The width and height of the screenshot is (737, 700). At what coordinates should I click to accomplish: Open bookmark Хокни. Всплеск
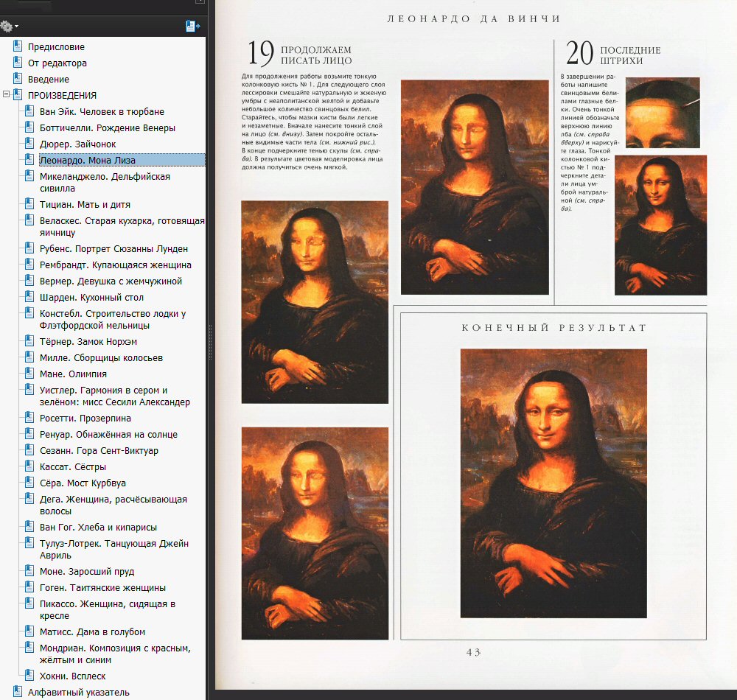click(x=73, y=676)
